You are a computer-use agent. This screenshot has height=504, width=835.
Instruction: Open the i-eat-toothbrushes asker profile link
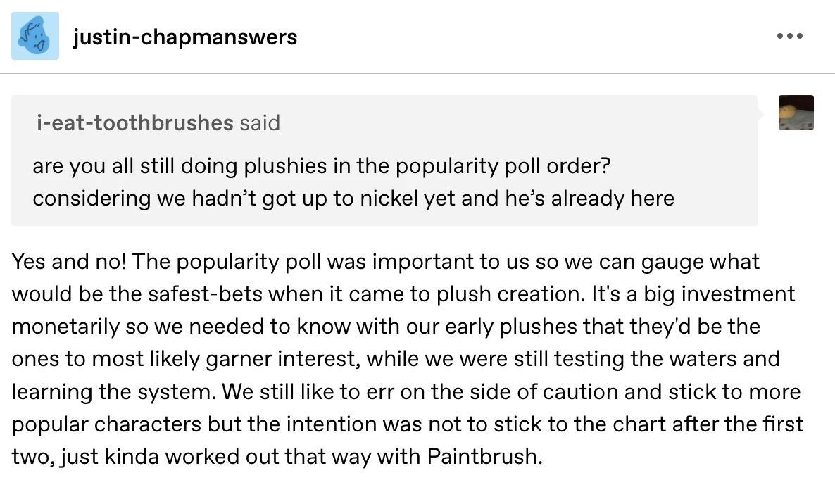134,123
